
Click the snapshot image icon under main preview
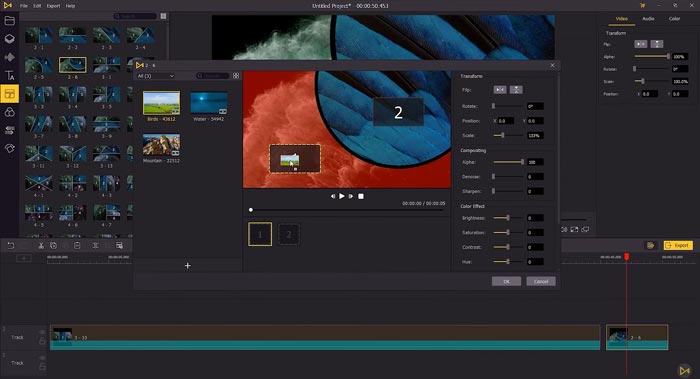coord(574,229)
